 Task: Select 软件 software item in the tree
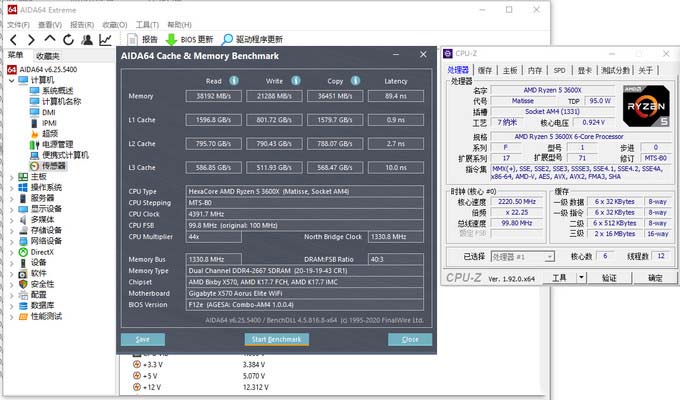[x=33, y=273]
